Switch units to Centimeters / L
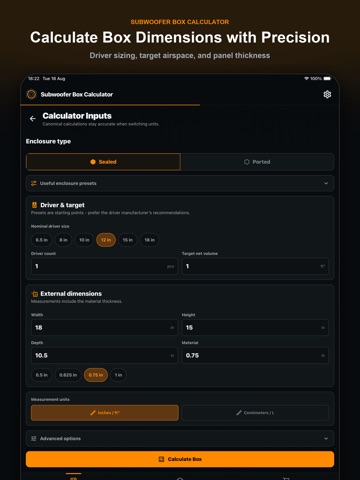The image size is (360, 480). [255, 413]
